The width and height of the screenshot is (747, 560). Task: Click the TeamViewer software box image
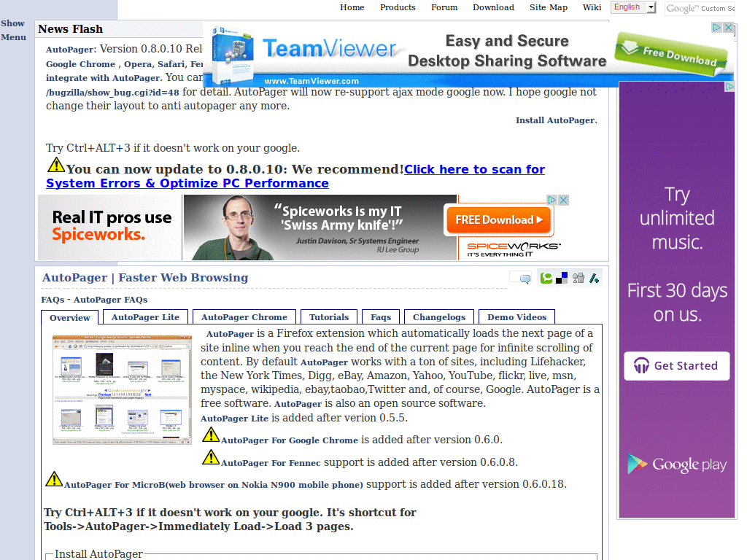(x=233, y=55)
